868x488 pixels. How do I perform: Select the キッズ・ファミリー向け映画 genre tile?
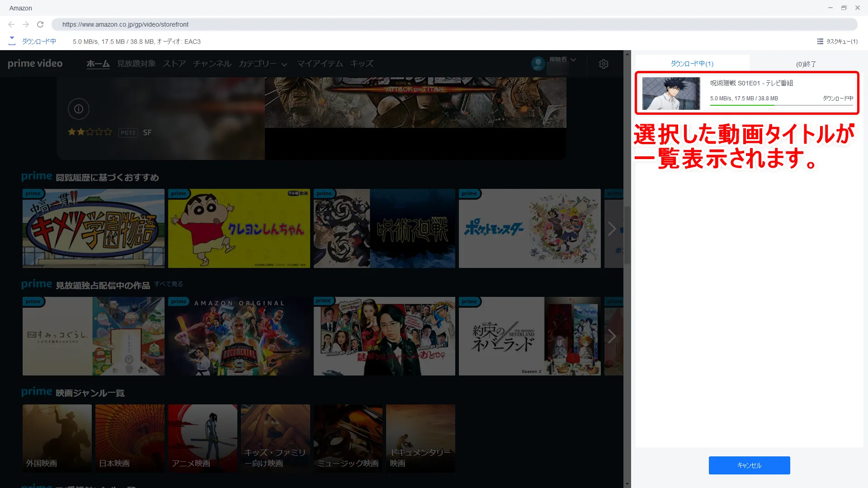tap(275, 438)
